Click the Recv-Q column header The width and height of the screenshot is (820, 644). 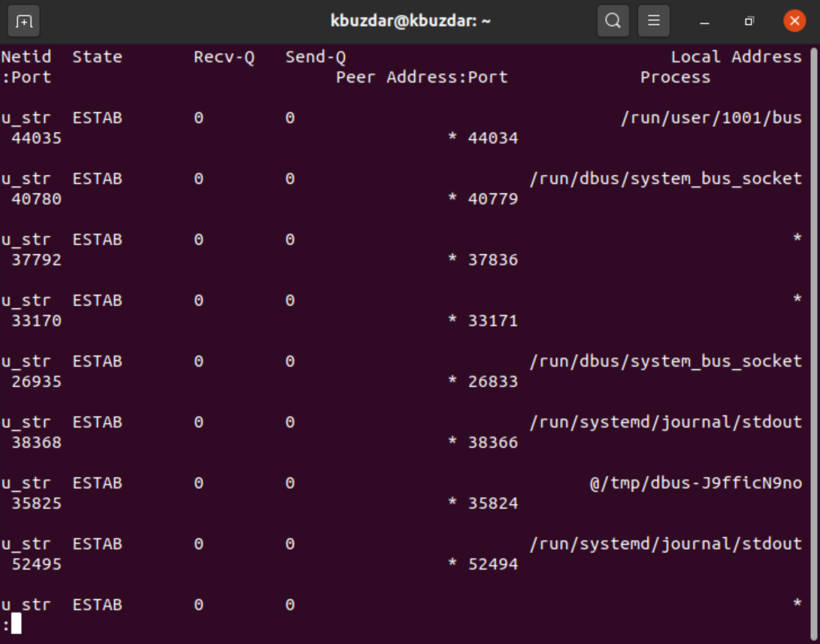click(224, 57)
